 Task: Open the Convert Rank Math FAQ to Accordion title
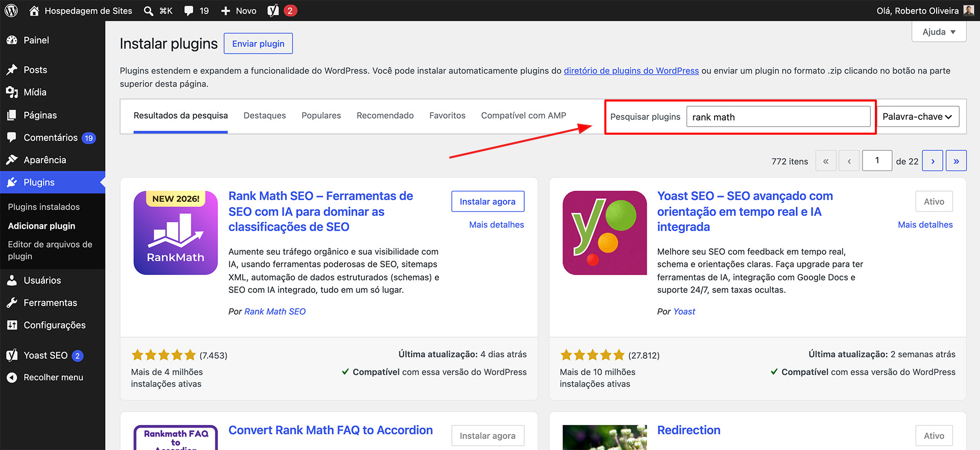[331, 430]
